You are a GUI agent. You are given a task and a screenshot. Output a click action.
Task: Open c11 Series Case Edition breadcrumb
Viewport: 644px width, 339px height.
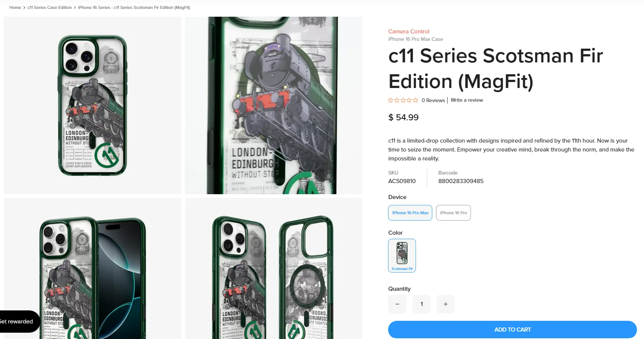[x=49, y=7]
